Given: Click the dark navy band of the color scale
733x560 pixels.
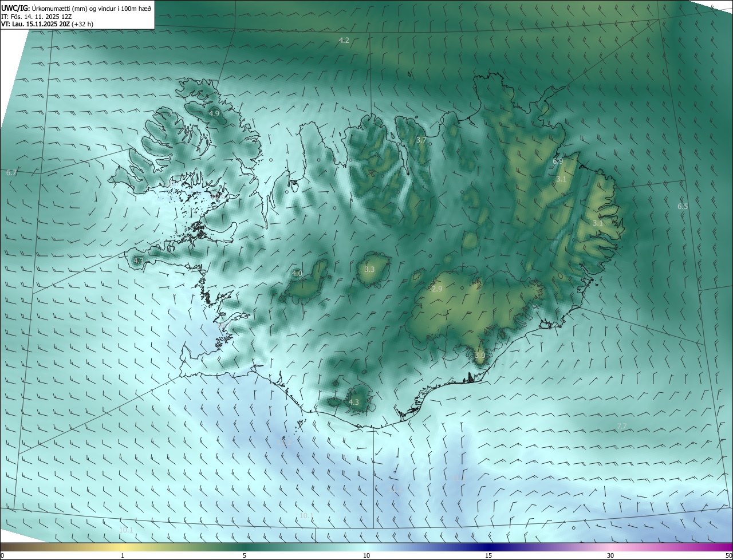Looking at the screenshot, I should click(x=488, y=547).
